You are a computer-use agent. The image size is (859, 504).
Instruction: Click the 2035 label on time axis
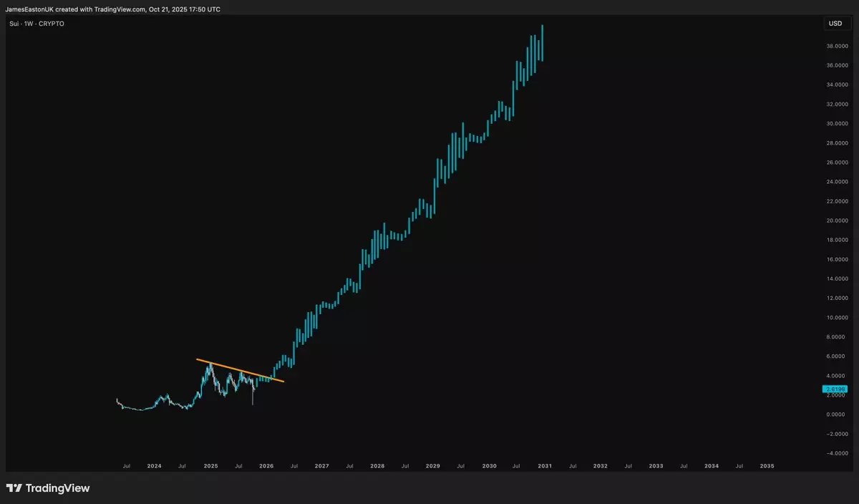[x=767, y=466]
